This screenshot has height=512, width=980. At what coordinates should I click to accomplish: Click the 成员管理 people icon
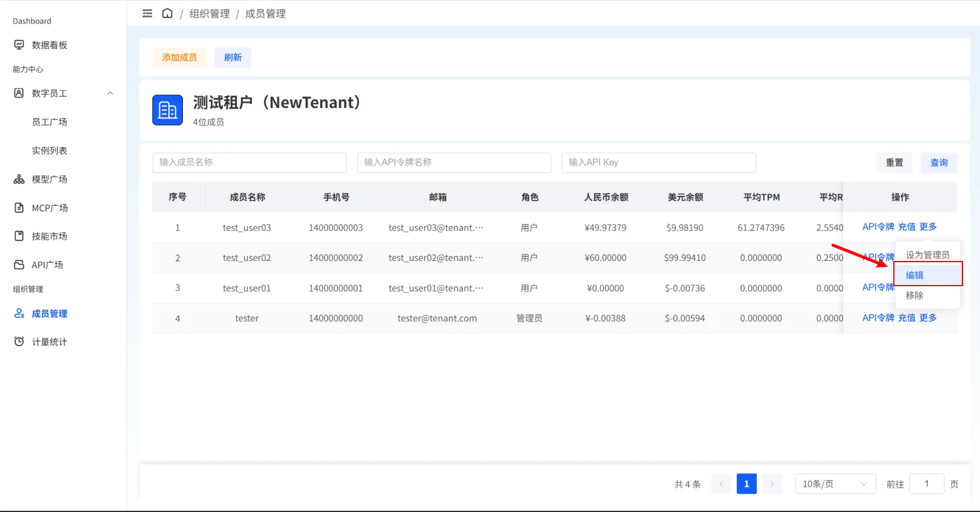pyautogui.click(x=19, y=314)
